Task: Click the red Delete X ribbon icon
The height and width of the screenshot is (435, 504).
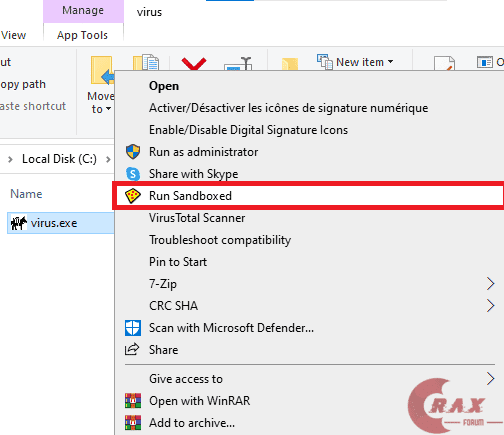Action: [194, 64]
